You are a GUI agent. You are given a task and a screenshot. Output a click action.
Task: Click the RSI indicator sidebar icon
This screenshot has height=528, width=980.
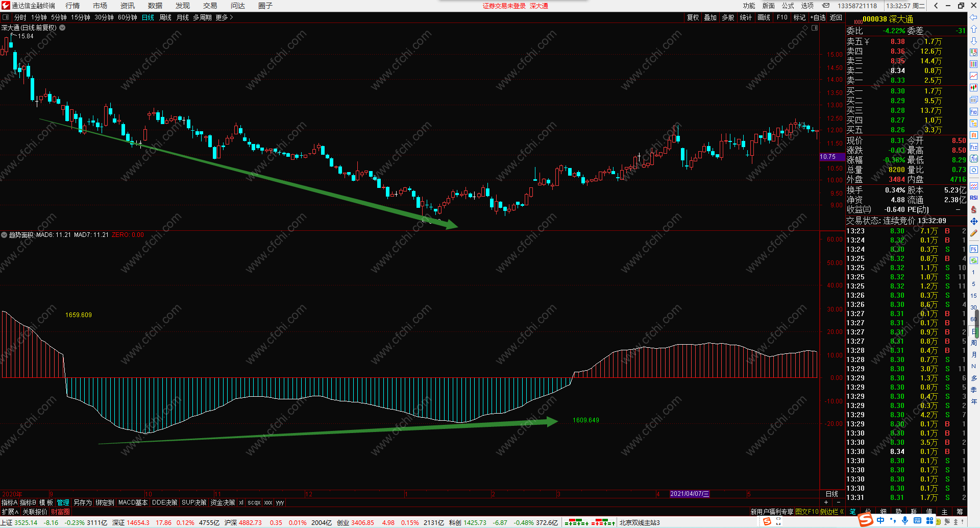tap(973, 198)
